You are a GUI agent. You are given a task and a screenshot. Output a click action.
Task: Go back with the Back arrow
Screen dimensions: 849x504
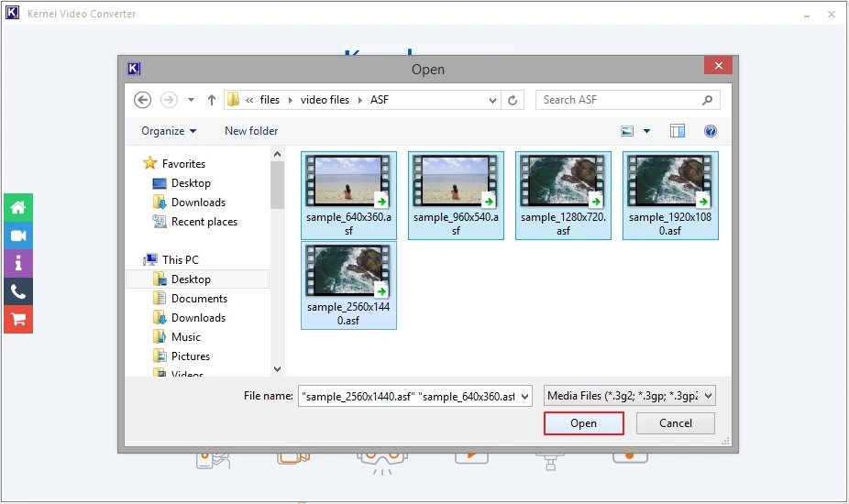coord(142,100)
